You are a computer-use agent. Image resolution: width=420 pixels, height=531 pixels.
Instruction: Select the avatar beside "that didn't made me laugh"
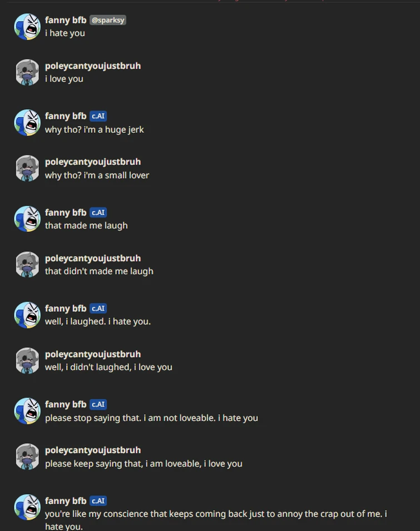pos(27,265)
